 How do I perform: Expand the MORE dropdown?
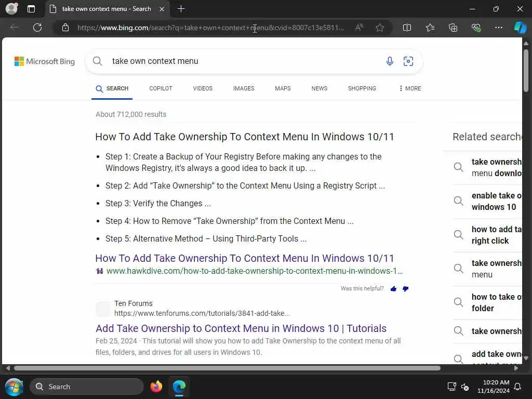(410, 88)
